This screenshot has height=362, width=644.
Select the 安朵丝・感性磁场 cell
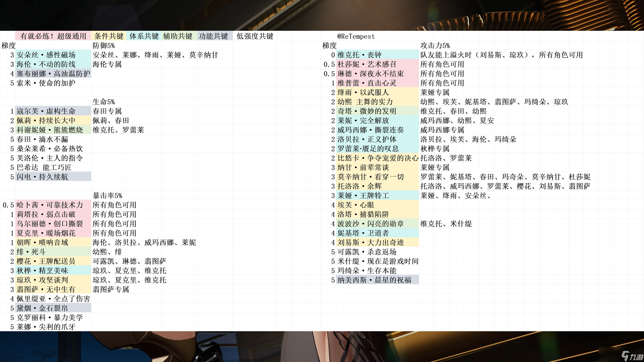pos(46,55)
